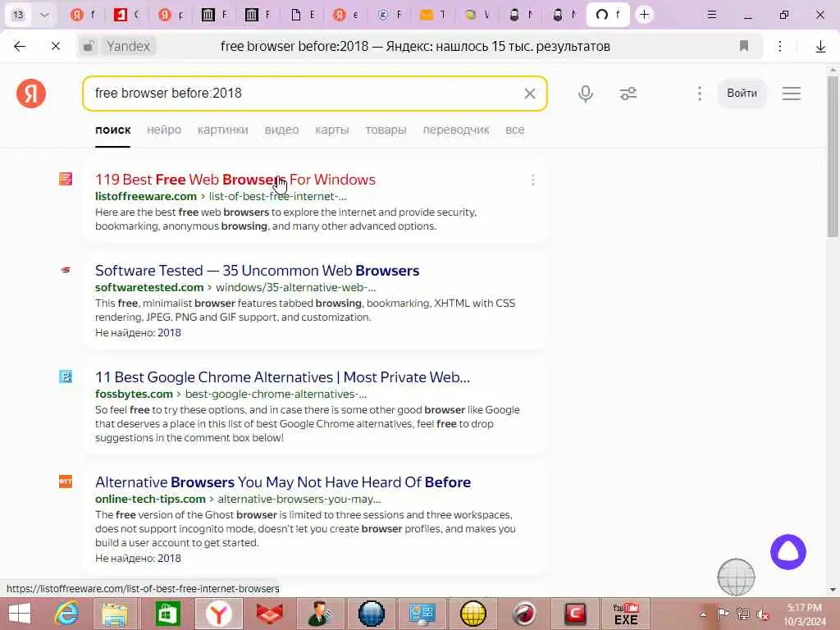Click the Action Center flag icon in tray

pyautogui.click(x=723, y=614)
